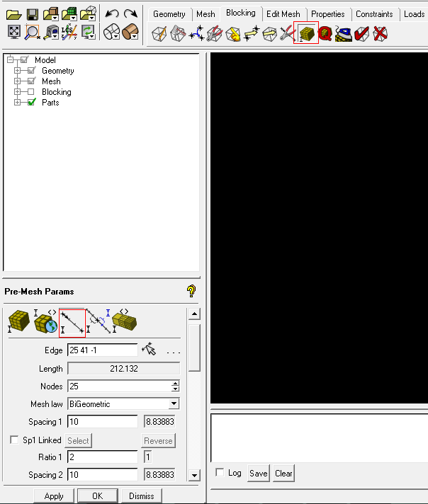
Task: Switch to Mesh tab
Action: pyautogui.click(x=205, y=14)
